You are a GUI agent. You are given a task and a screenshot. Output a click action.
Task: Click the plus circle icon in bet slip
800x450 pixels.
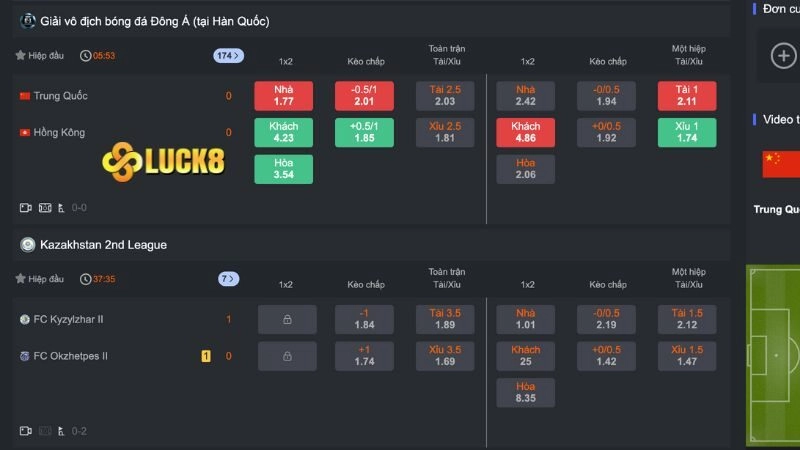(x=783, y=55)
